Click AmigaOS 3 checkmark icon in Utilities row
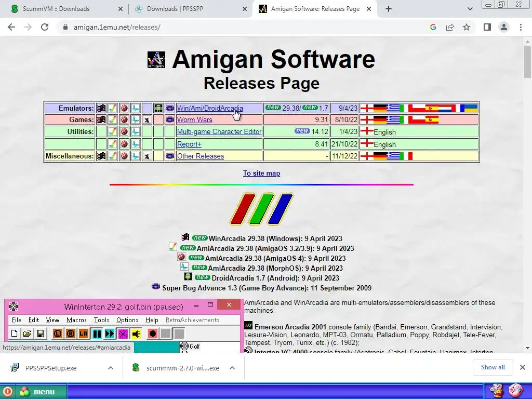This screenshot has height=399, width=532. 113,131
